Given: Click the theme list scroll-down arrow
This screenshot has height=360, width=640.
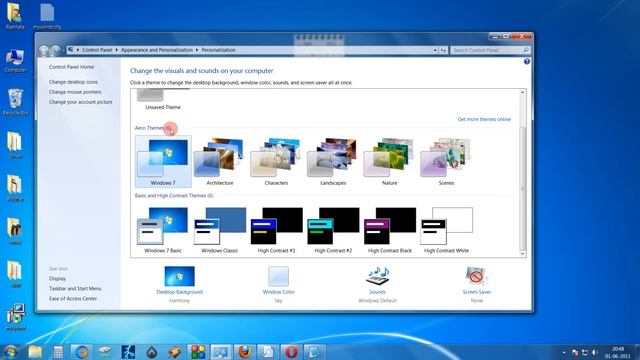Looking at the screenshot, I should 522,253.
